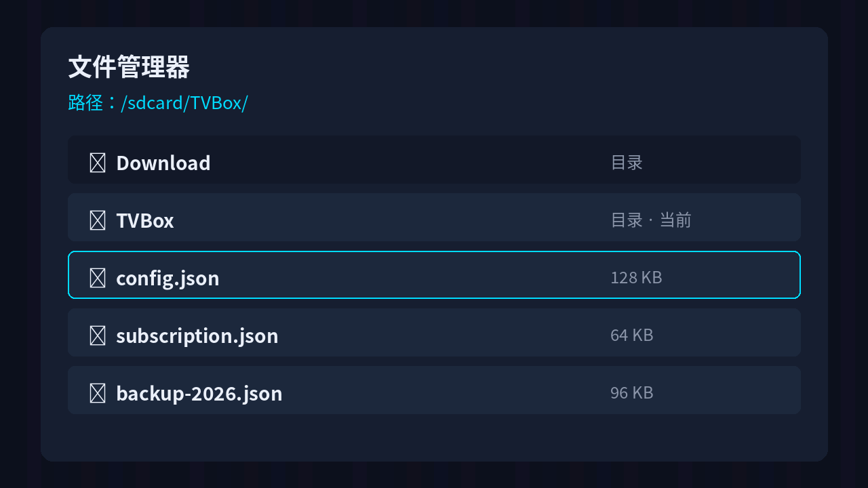
Task: Click the 64 KB size label
Action: (x=632, y=335)
